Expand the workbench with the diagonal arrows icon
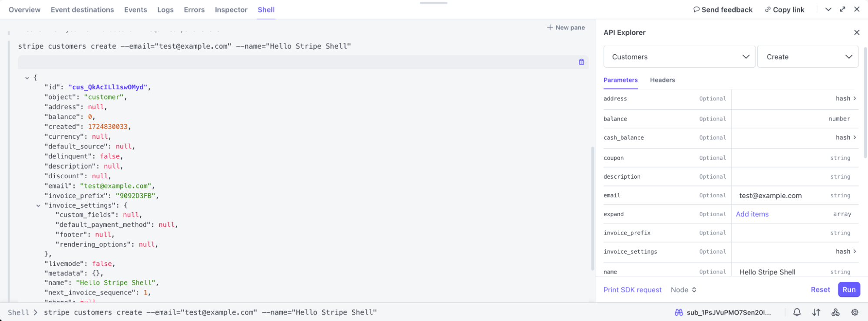Image resolution: width=868 pixels, height=321 pixels. pyautogui.click(x=842, y=9)
